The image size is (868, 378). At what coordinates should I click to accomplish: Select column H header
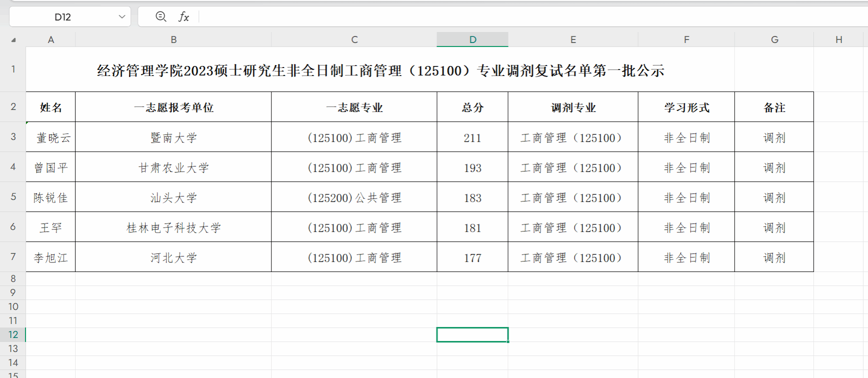pyautogui.click(x=838, y=39)
